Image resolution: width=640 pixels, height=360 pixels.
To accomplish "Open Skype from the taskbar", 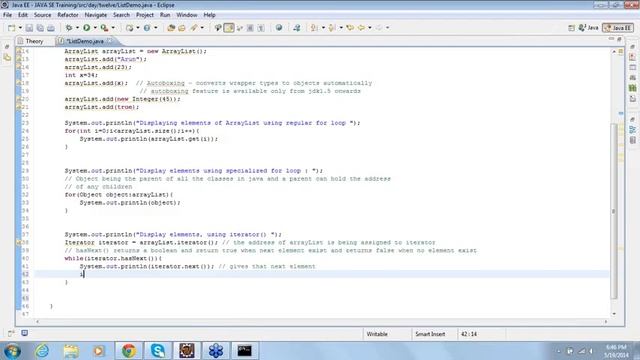I will (x=158, y=351).
